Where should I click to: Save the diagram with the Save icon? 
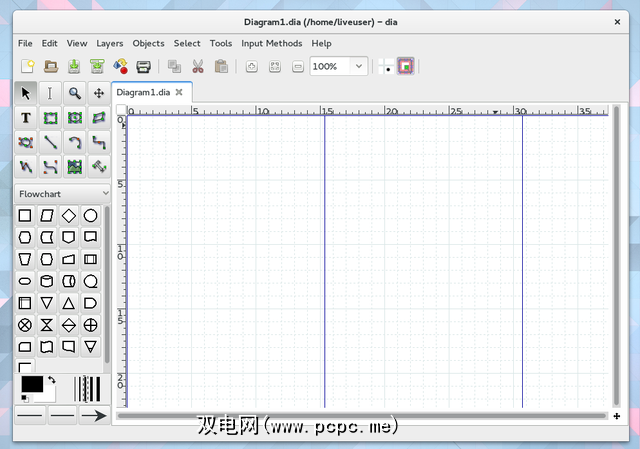(74, 66)
